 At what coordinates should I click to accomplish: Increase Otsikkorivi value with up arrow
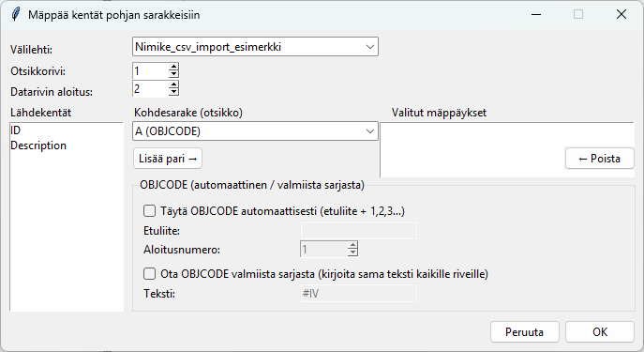pyautogui.click(x=173, y=67)
